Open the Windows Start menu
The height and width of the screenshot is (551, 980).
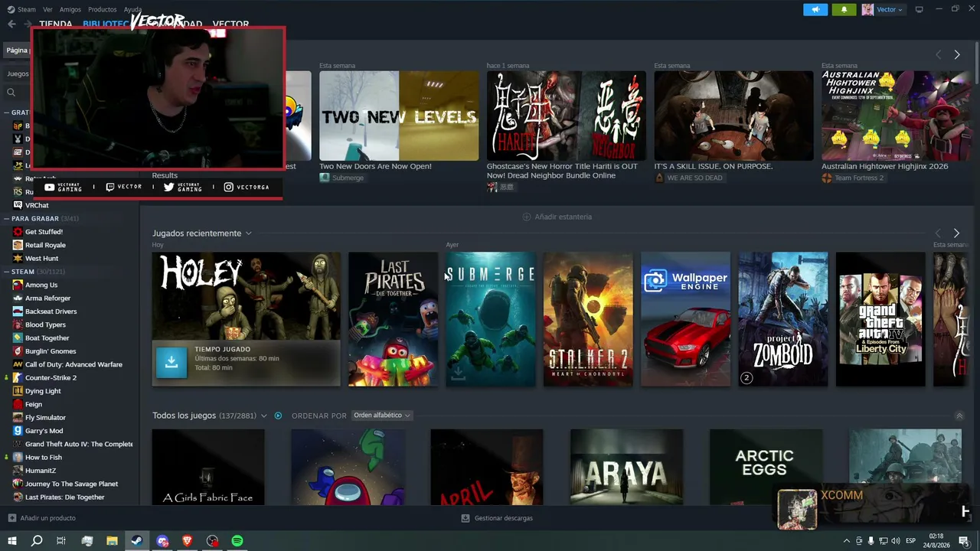11,541
